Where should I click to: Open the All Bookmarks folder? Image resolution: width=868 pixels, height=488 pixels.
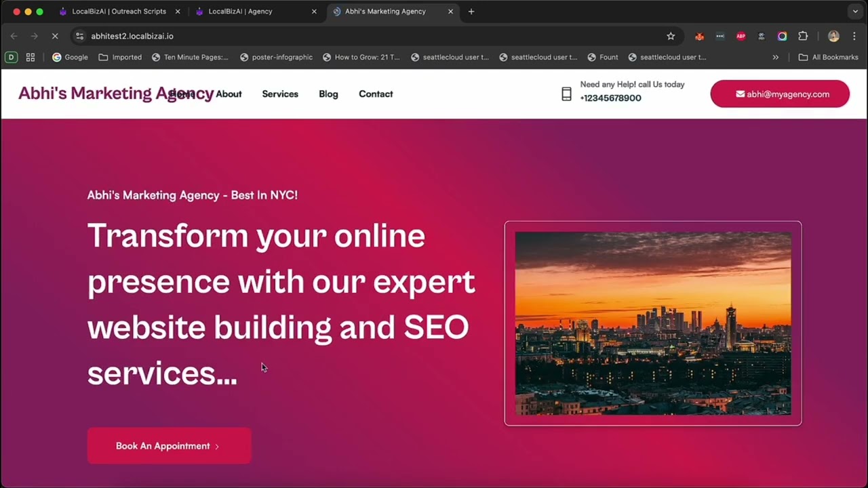click(829, 57)
